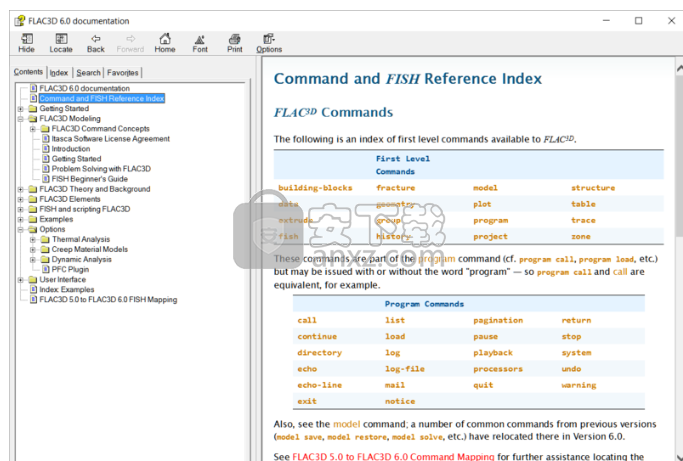Open the warning command link

pyautogui.click(x=578, y=385)
